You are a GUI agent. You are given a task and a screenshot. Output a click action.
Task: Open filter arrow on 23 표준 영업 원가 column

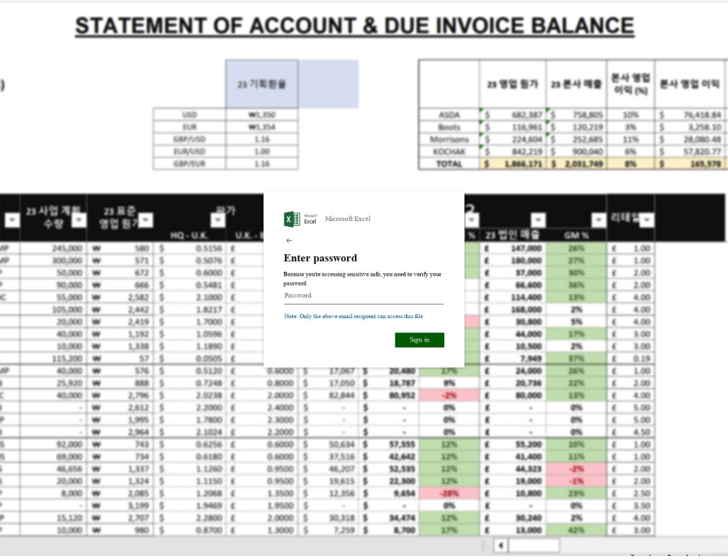coord(145,220)
